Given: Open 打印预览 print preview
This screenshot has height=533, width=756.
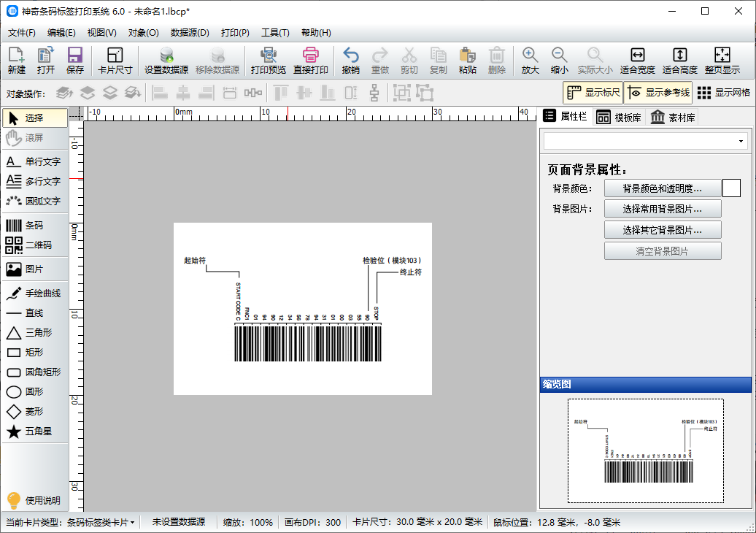Looking at the screenshot, I should click(269, 61).
